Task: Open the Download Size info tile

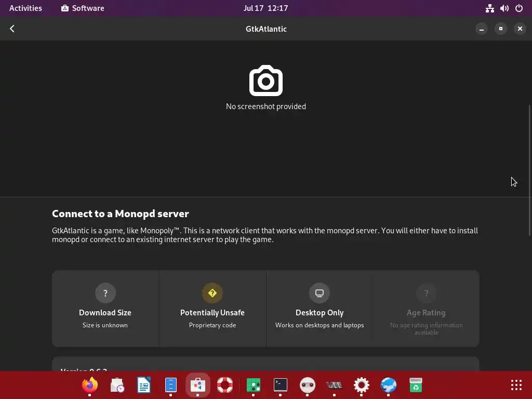Action: pos(105,309)
